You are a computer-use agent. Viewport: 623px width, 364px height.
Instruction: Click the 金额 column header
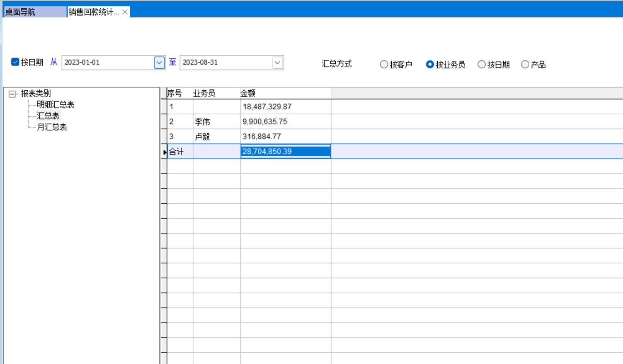[248, 94]
